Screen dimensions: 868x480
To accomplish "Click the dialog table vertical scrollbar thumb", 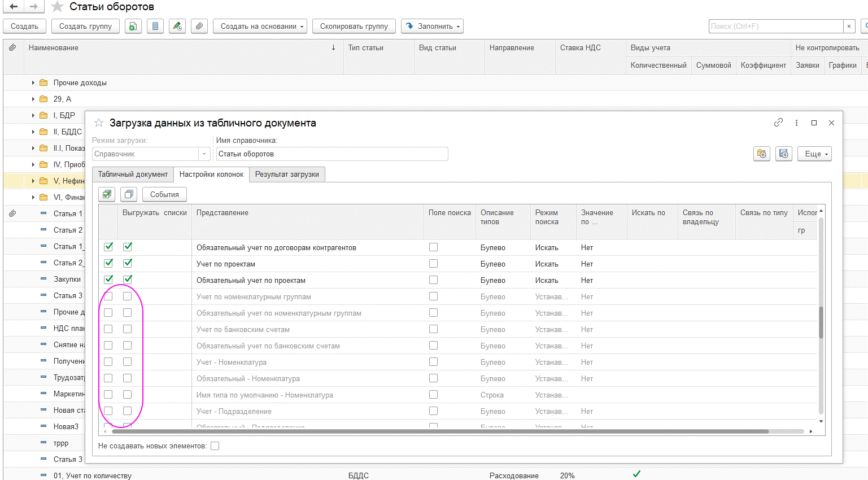I will coord(821,322).
